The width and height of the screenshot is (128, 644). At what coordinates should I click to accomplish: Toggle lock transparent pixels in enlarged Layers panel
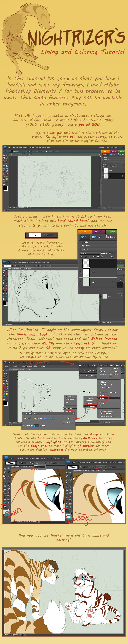click(x=98, y=256)
